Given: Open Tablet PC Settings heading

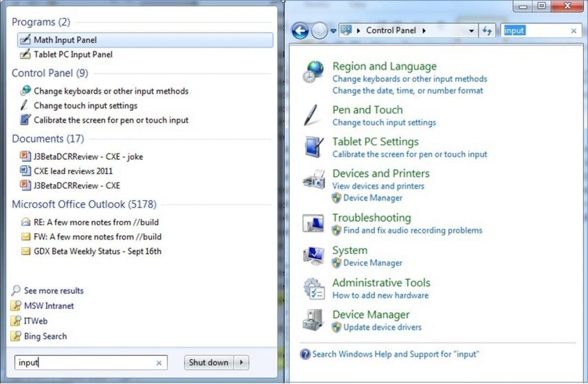Looking at the screenshot, I should 375,142.
